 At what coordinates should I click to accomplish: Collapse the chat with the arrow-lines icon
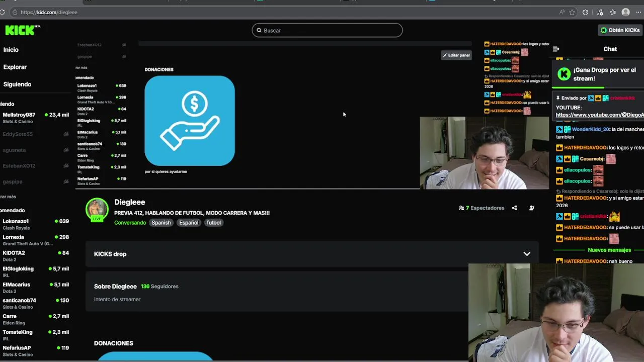[x=556, y=49]
